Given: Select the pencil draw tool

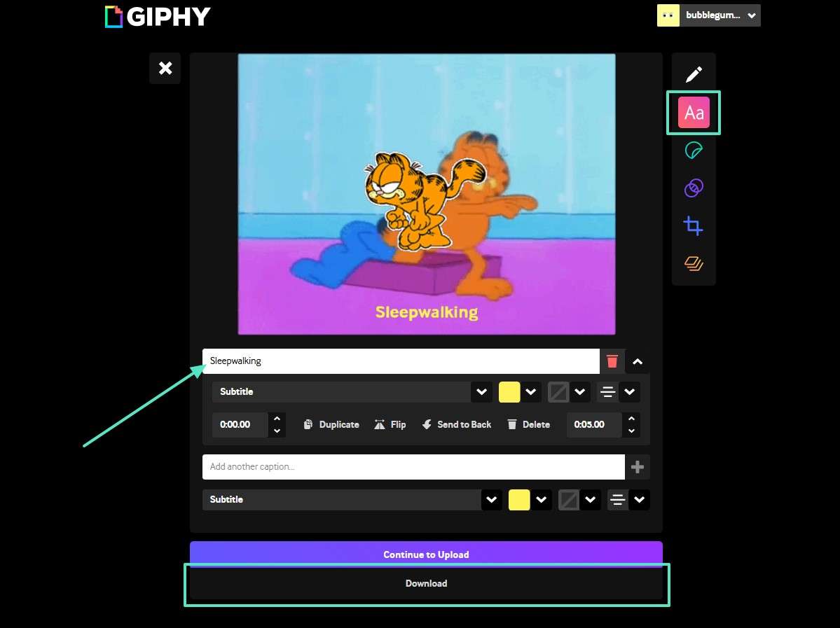Looking at the screenshot, I should pos(694,74).
